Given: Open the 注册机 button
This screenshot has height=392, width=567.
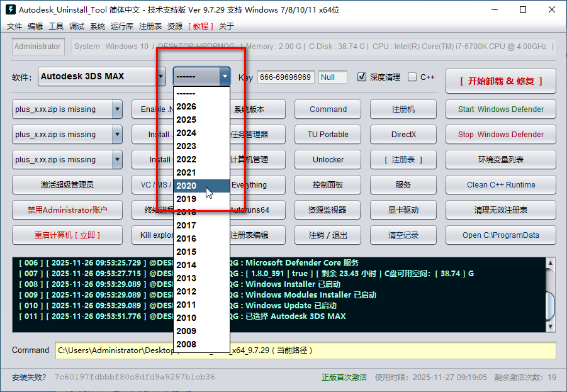Looking at the screenshot, I should (403, 109).
